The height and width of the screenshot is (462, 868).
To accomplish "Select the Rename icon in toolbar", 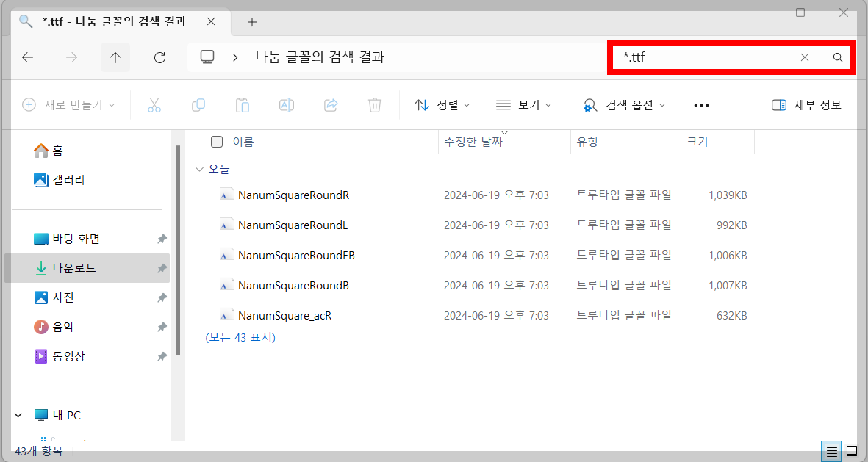I will click(286, 104).
